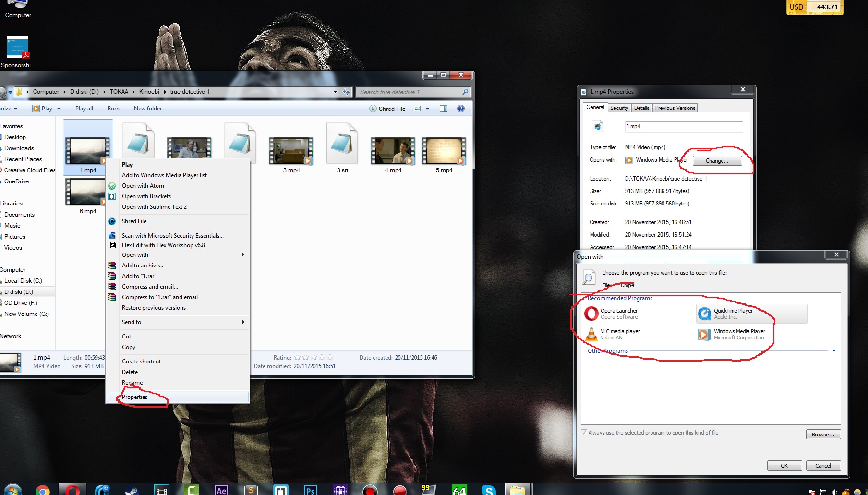
Task: Open Local Disk (C:) in navigation pane
Action: (23, 281)
